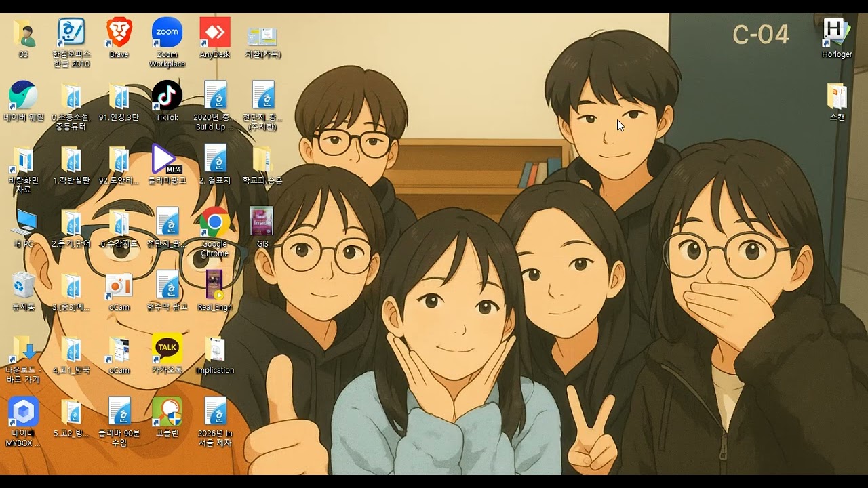This screenshot has height=488, width=868.
Task: Select the 5.고2_방 folder
Action: [x=71, y=418]
